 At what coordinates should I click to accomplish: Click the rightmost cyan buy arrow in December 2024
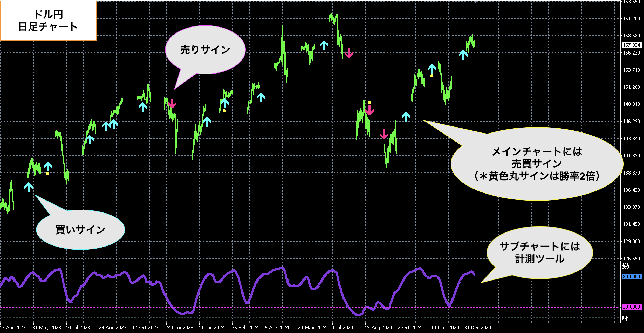[x=463, y=55]
